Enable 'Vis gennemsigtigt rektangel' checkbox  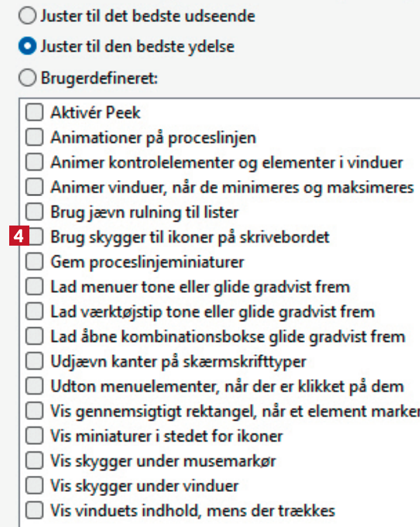(x=35, y=411)
